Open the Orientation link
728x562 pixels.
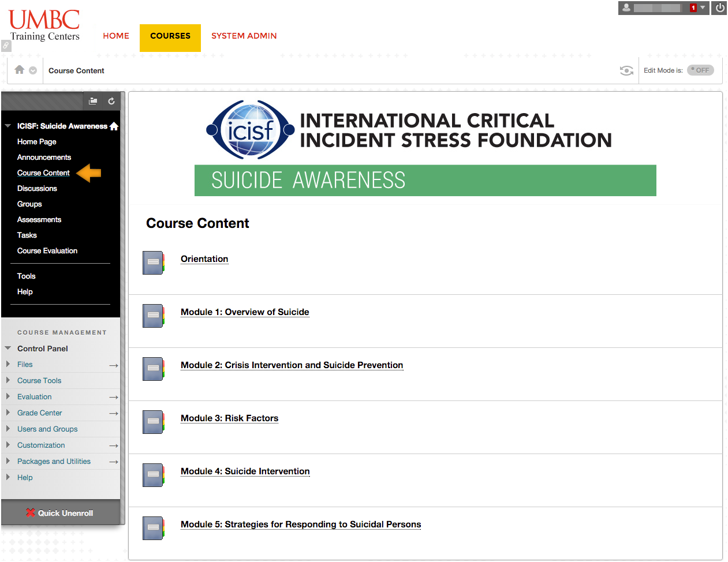coord(204,258)
